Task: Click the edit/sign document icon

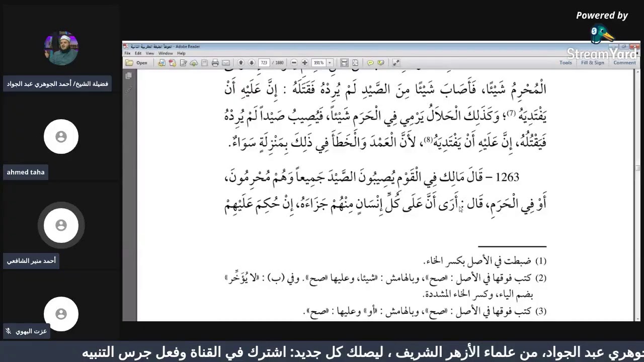Action: 183,63
